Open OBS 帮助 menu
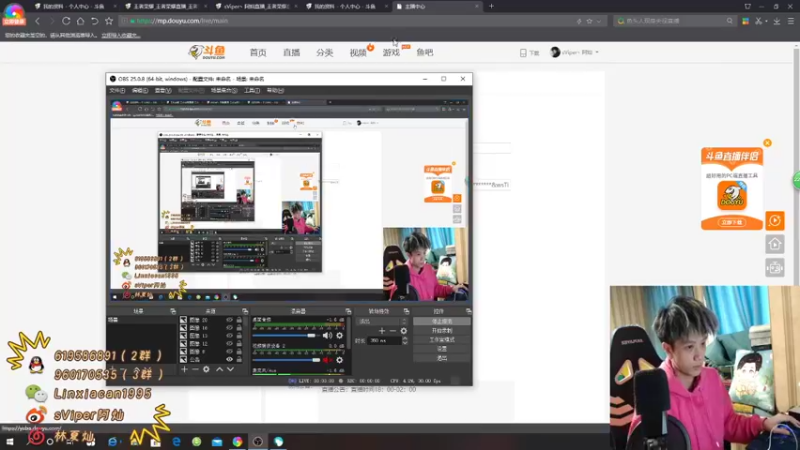800x450 pixels. pyautogui.click(x=275, y=90)
